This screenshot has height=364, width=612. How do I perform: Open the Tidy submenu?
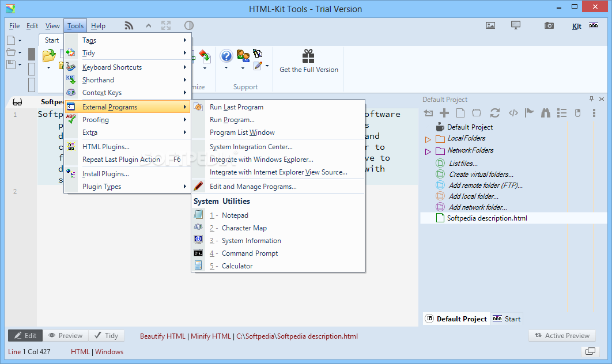click(128, 53)
